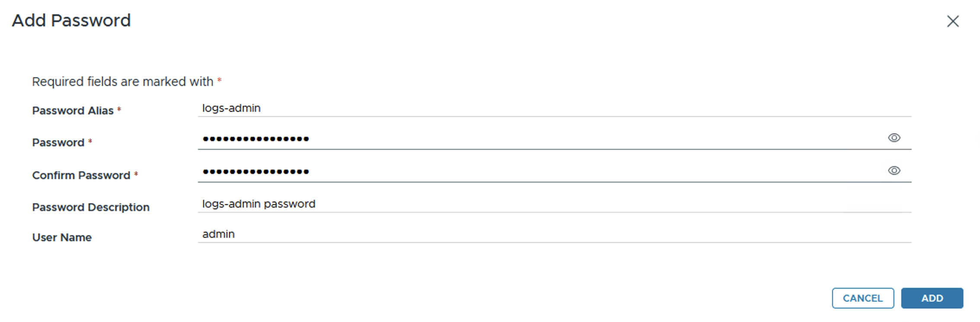Select the Confirm Password input field
Image resolution: width=980 pixels, height=322 pixels.
click(x=540, y=172)
